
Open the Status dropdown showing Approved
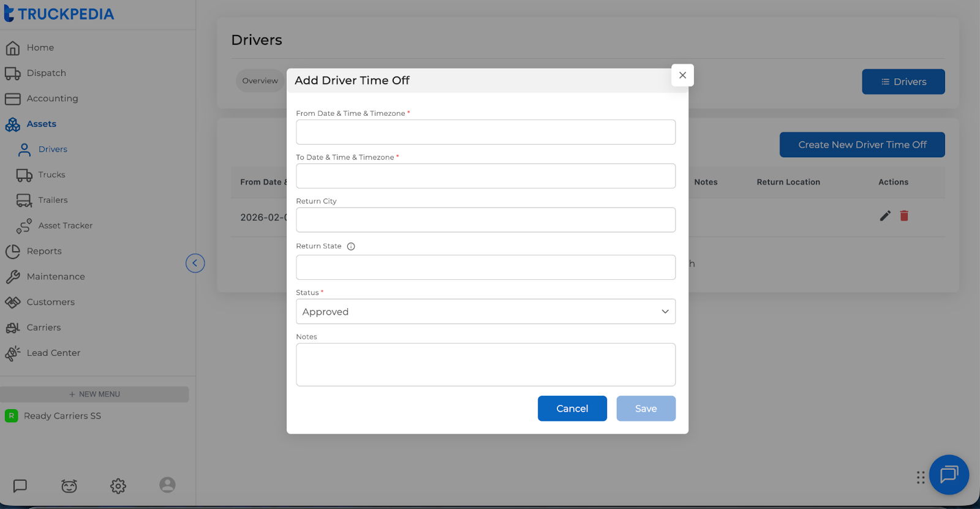(x=486, y=312)
